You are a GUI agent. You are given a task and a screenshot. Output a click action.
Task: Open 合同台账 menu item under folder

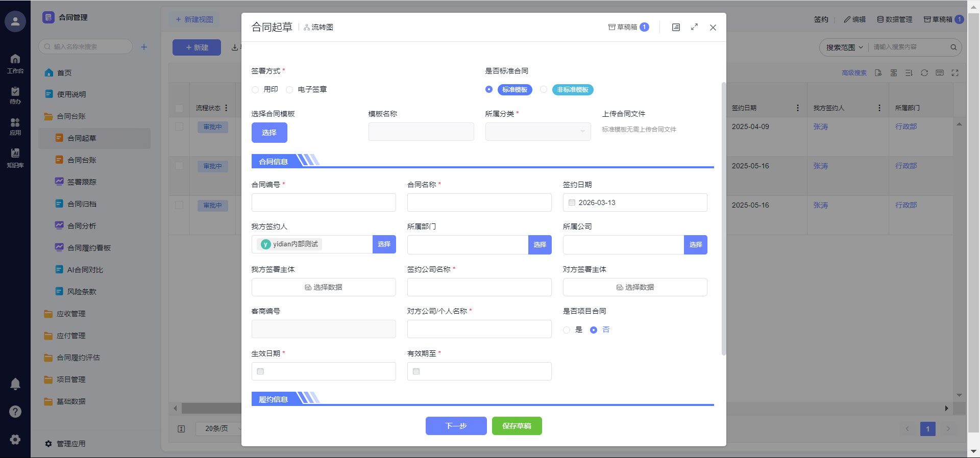[x=82, y=160]
